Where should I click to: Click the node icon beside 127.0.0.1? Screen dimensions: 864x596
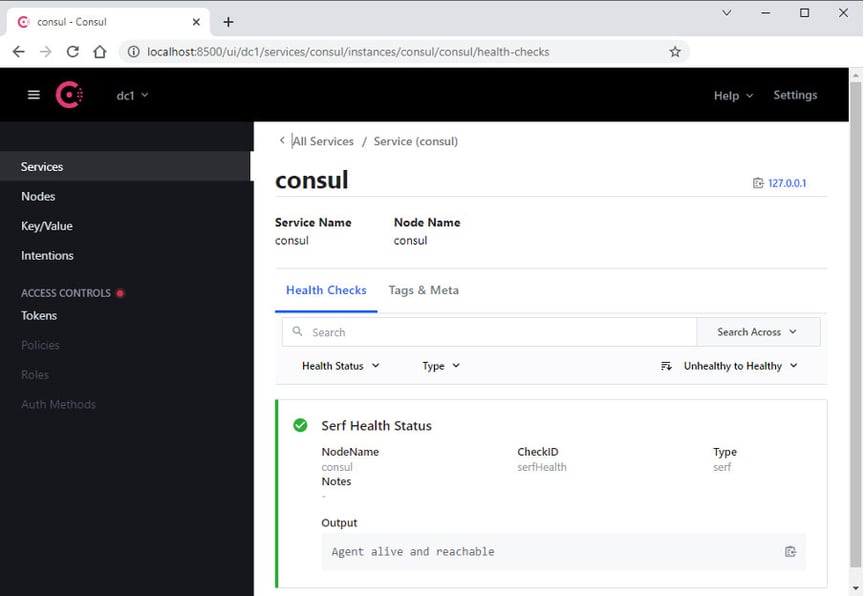pos(758,183)
